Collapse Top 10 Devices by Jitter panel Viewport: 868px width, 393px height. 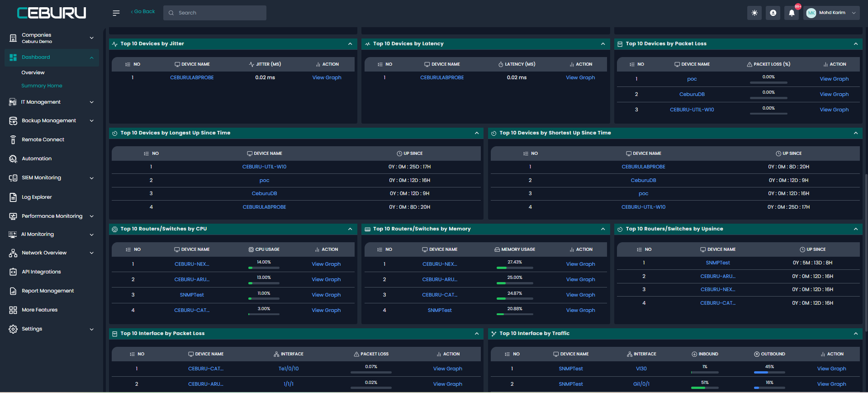click(x=350, y=44)
